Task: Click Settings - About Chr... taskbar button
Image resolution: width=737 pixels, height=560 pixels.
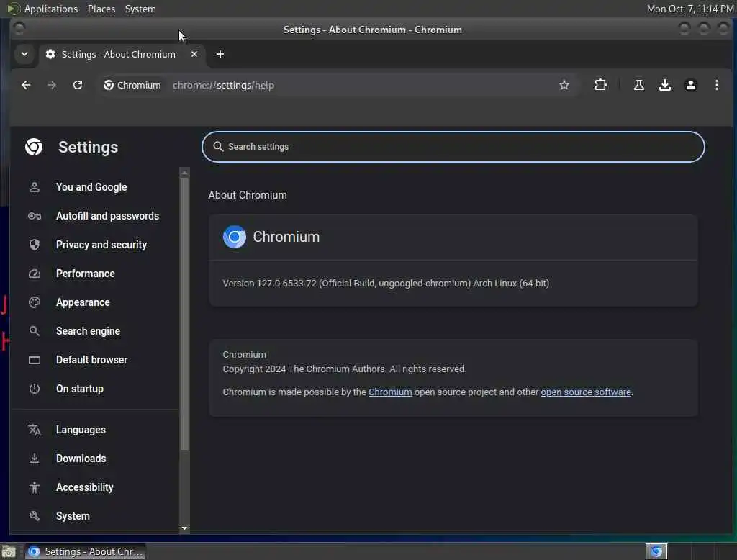Action: pyautogui.click(x=85, y=551)
